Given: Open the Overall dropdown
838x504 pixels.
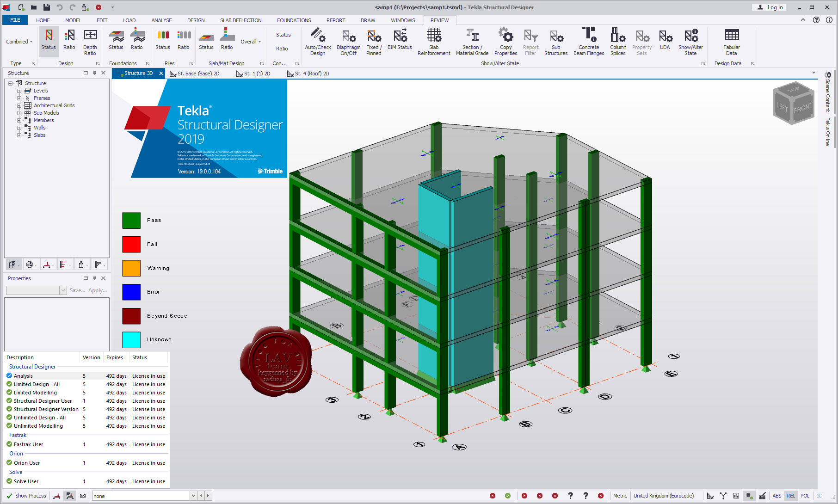Looking at the screenshot, I should [x=251, y=42].
